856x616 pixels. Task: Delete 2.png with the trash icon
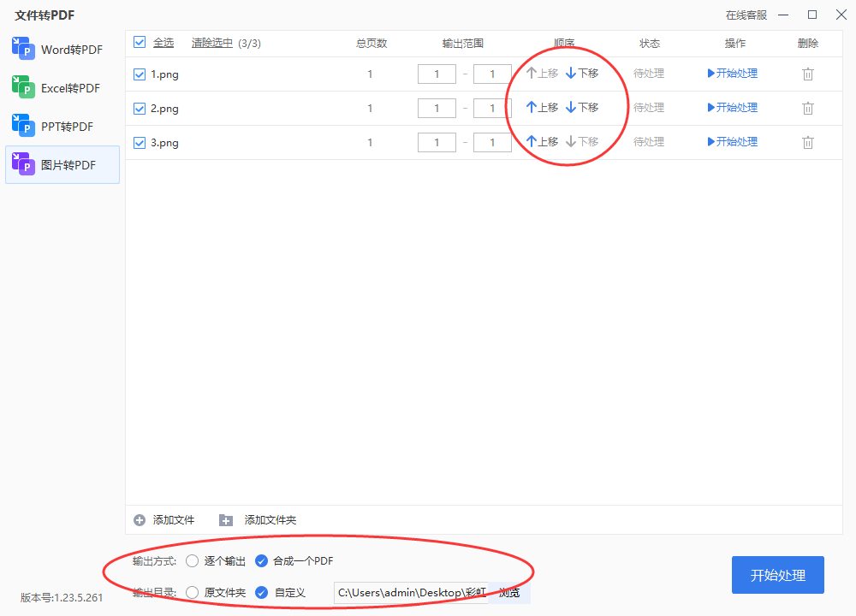point(808,108)
